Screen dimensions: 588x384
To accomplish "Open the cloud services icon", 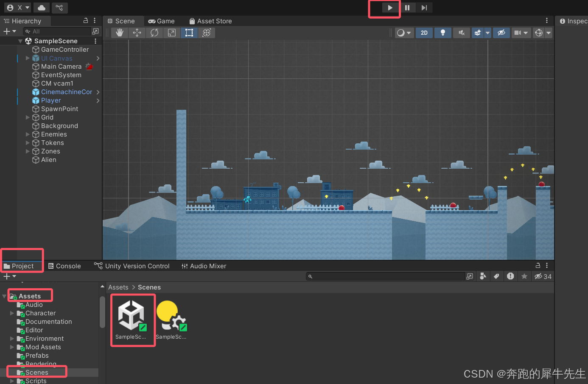I will click(41, 8).
